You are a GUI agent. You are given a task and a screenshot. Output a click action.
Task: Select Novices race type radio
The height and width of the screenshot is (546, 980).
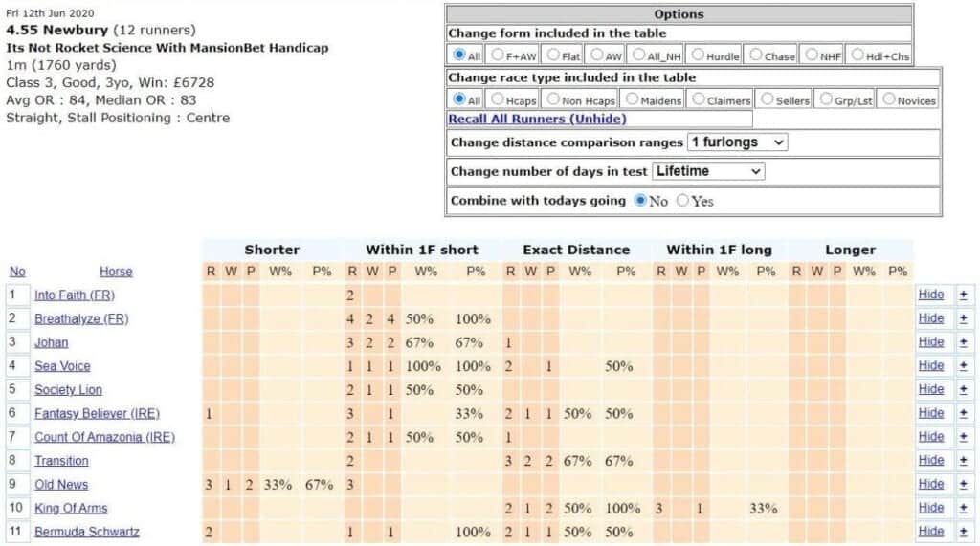point(889,99)
